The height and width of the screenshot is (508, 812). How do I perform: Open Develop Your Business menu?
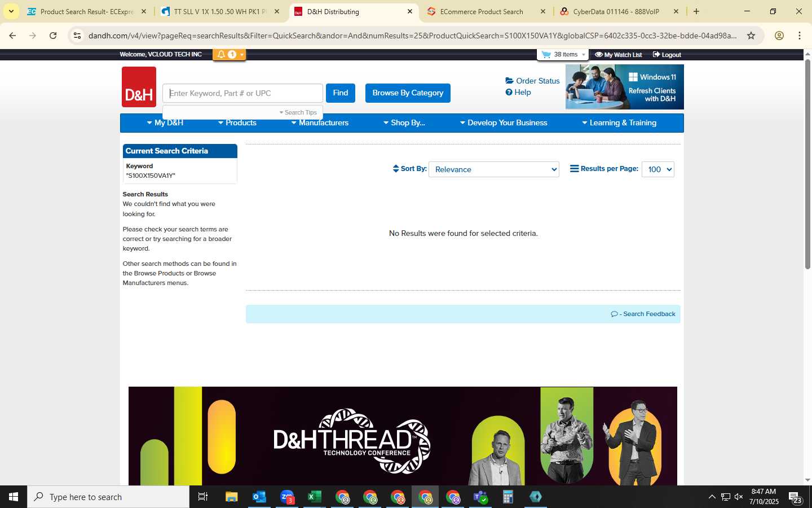coord(504,122)
